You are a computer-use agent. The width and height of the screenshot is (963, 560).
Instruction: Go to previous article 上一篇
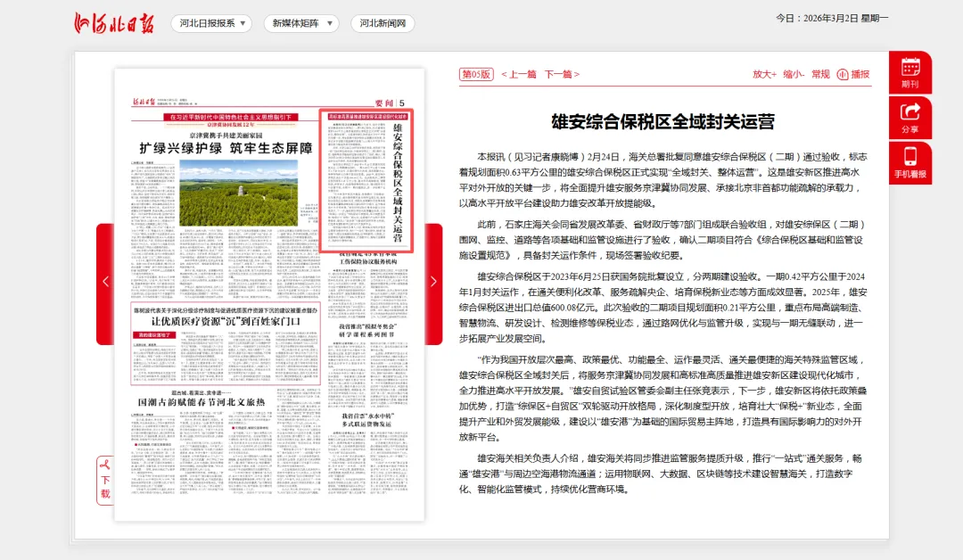(x=519, y=74)
